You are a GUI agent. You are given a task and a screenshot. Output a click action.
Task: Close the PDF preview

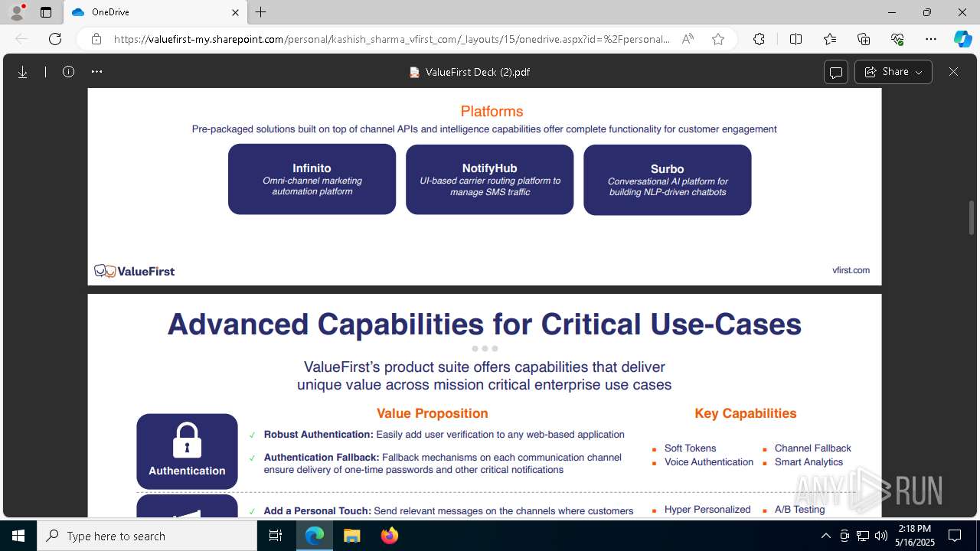pyautogui.click(x=953, y=72)
